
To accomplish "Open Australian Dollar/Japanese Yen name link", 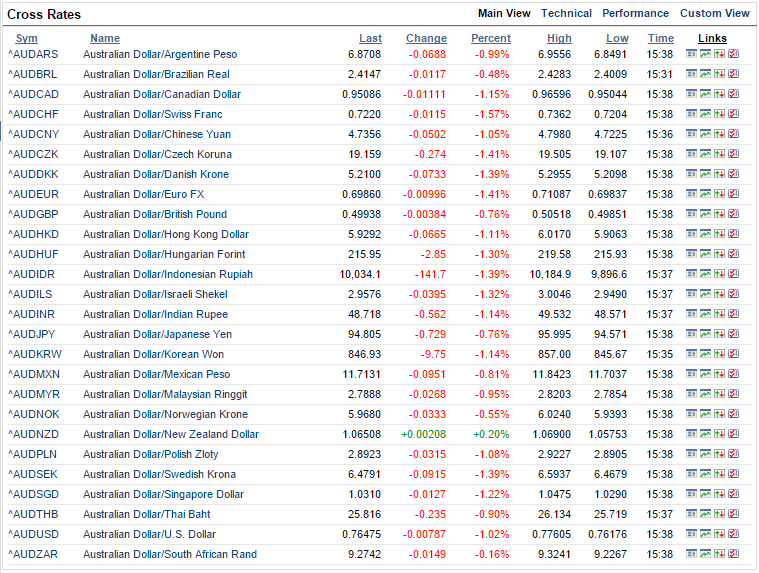I will (157, 334).
